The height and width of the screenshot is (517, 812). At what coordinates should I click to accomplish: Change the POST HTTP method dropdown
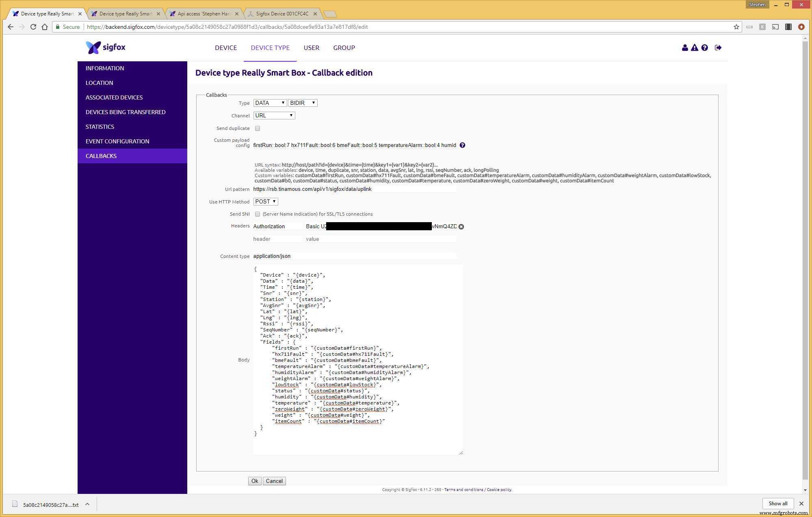[266, 201]
